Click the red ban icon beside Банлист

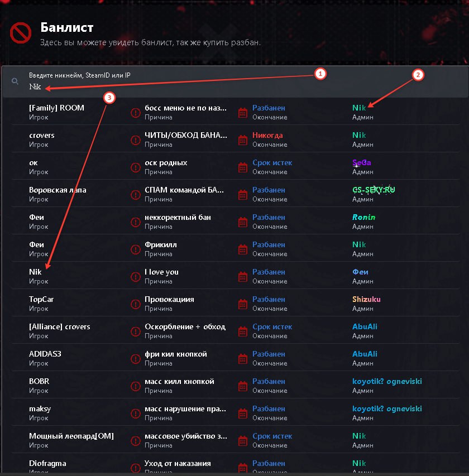(21, 33)
